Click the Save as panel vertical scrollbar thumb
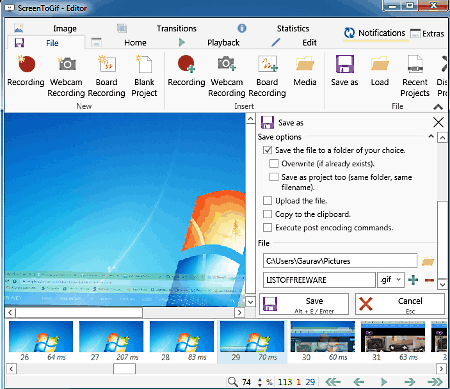 (x=442, y=240)
